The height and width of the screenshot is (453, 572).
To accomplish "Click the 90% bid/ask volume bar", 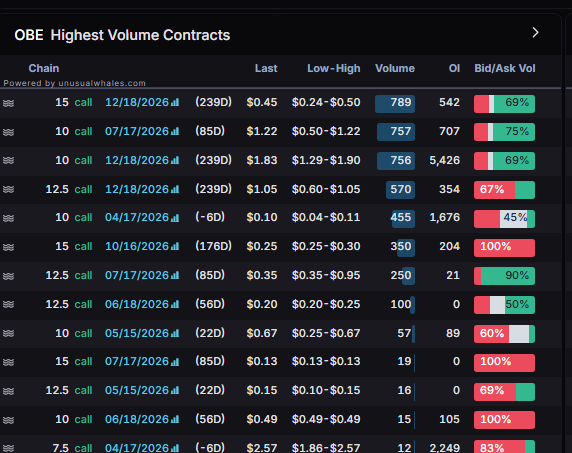I will (x=505, y=276).
